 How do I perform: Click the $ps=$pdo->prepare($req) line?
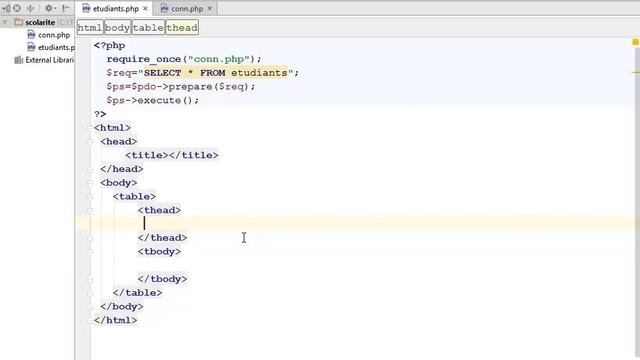coord(180,87)
